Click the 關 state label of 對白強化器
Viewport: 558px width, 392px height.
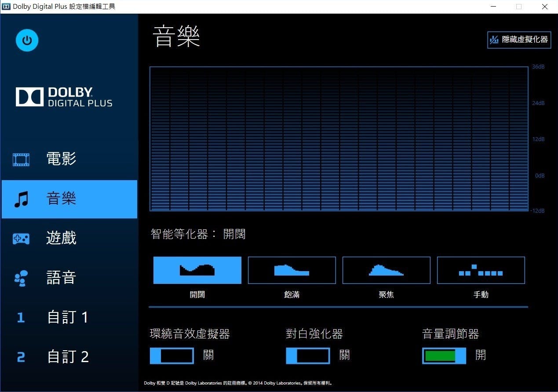[344, 355]
